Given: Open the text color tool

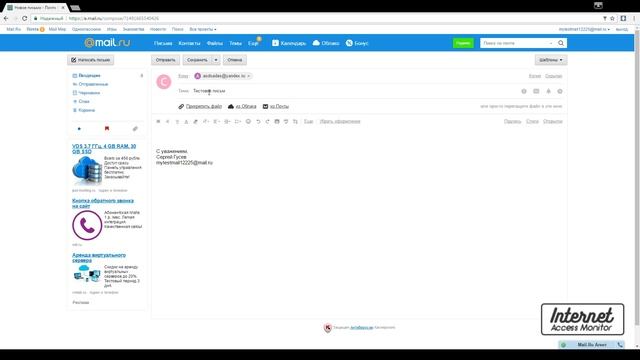Looking at the screenshot, I should tap(186, 121).
